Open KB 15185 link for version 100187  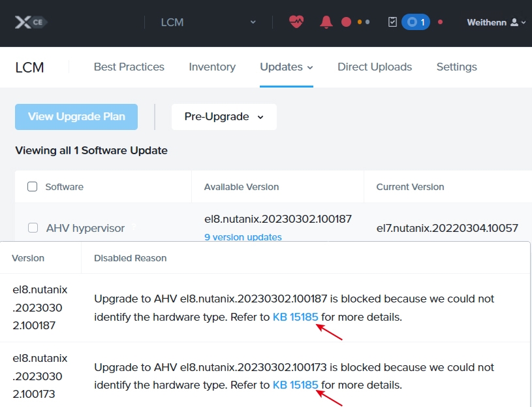tap(296, 317)
